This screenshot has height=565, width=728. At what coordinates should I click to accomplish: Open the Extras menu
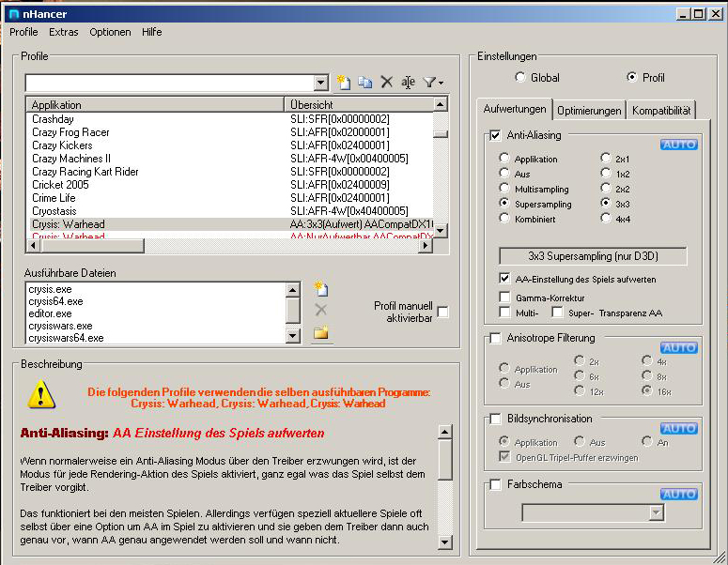(x=64, y=32)
